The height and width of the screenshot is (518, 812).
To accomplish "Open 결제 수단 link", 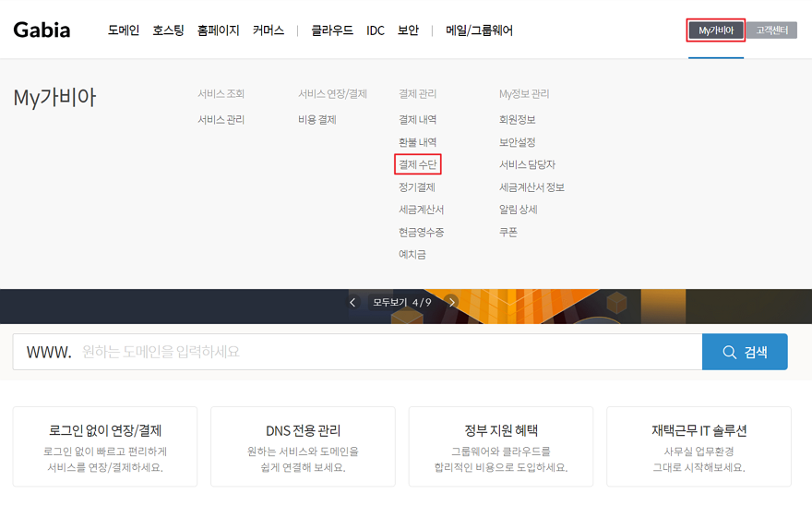I will click(417, 164).
